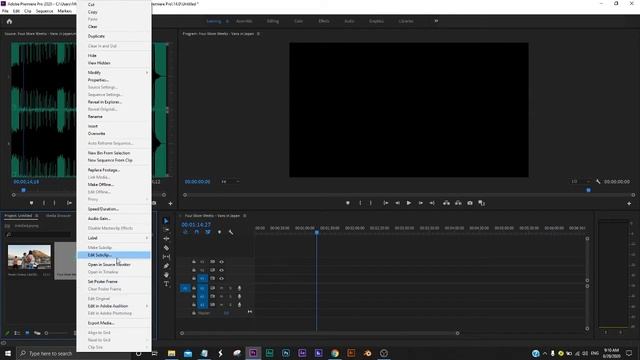Switch to Editing workspace
The image size is (640, 360).
(x=273, y=21)
